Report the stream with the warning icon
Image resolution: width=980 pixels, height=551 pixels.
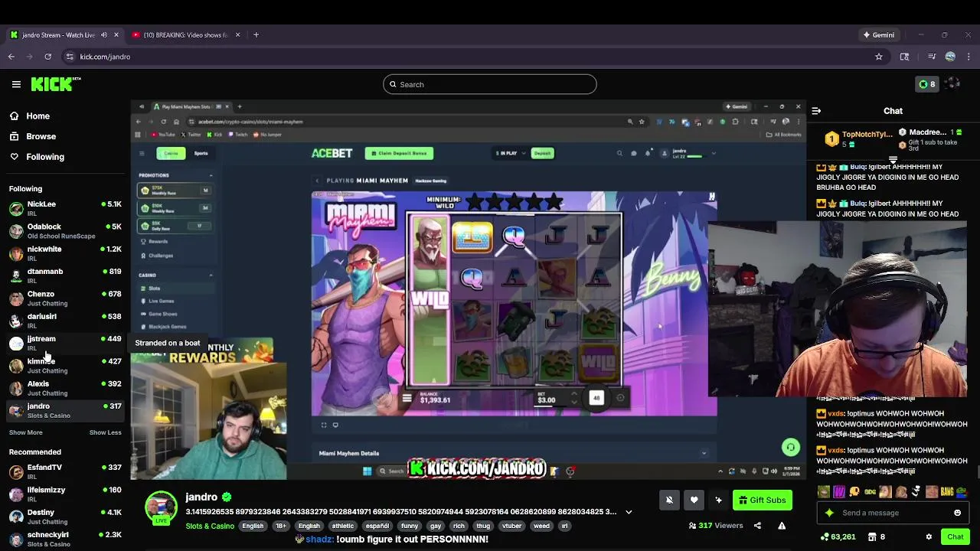pos(782,526)
